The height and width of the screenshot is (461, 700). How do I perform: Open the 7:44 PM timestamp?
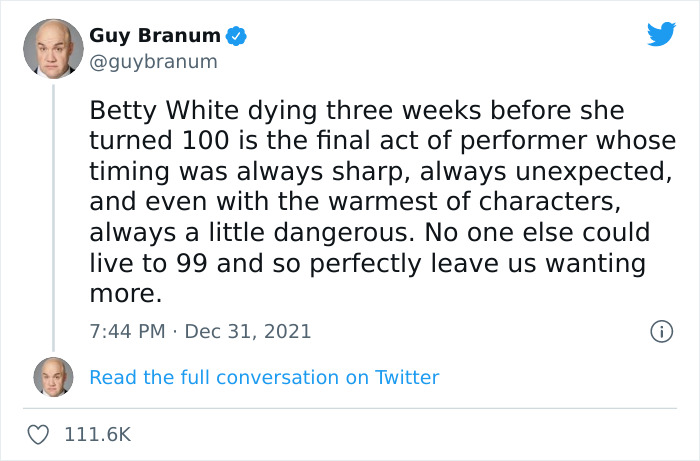point(125,331)
